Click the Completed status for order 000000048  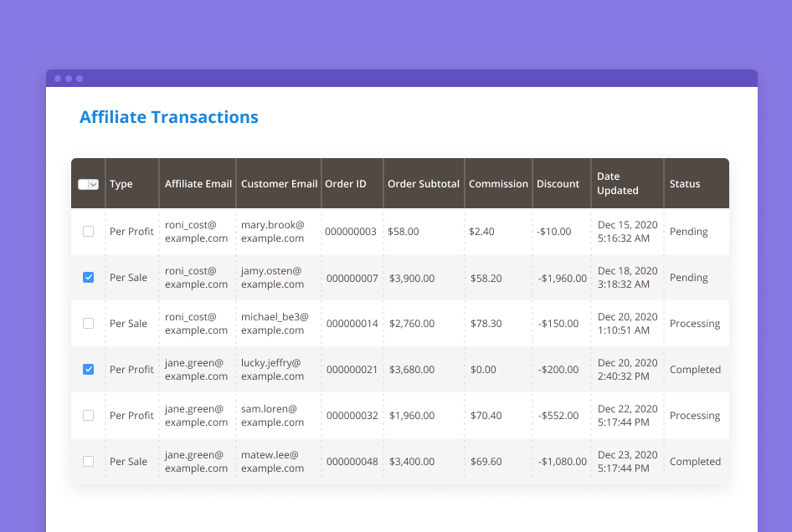[x=695, y=462]
